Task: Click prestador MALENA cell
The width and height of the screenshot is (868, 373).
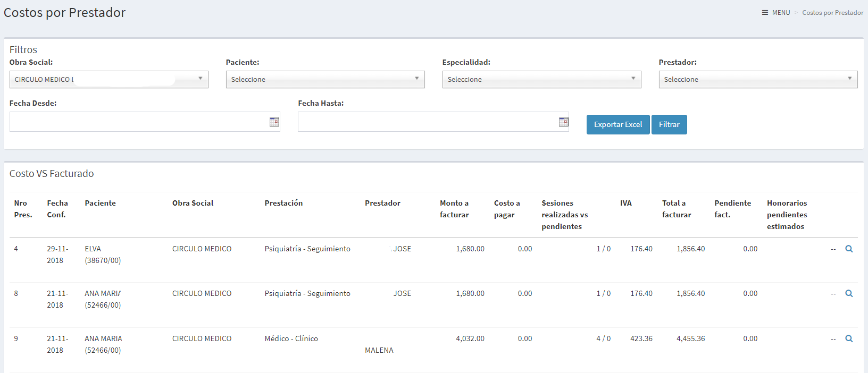Action: (379, 350)
